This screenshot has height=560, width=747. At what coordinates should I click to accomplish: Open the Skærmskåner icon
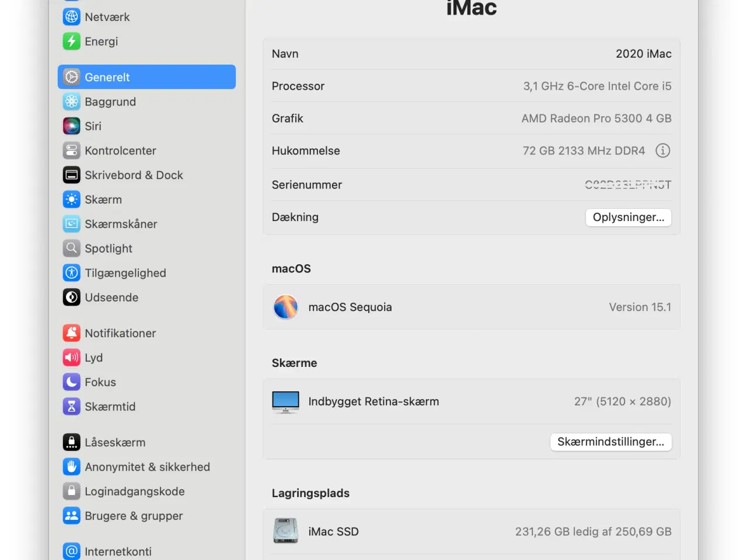pos(71,224)
